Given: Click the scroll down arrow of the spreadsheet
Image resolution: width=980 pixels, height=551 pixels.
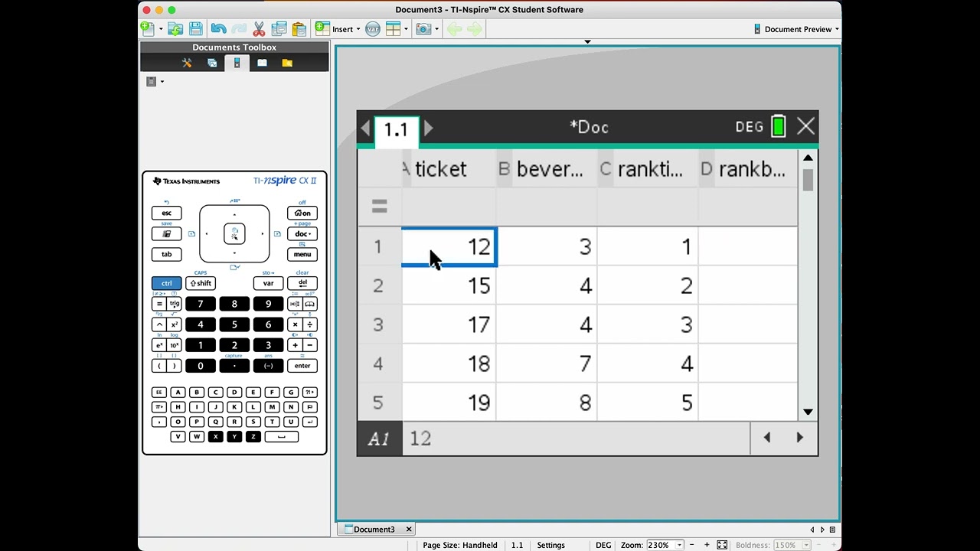Looking at the screenshot, I should (808, 412).
